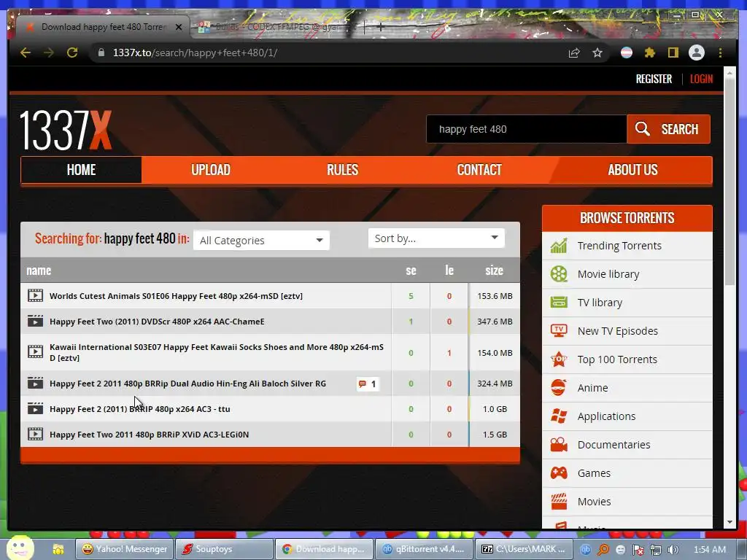
Task: Click the LOGIN link
Action: click(701, 79)
